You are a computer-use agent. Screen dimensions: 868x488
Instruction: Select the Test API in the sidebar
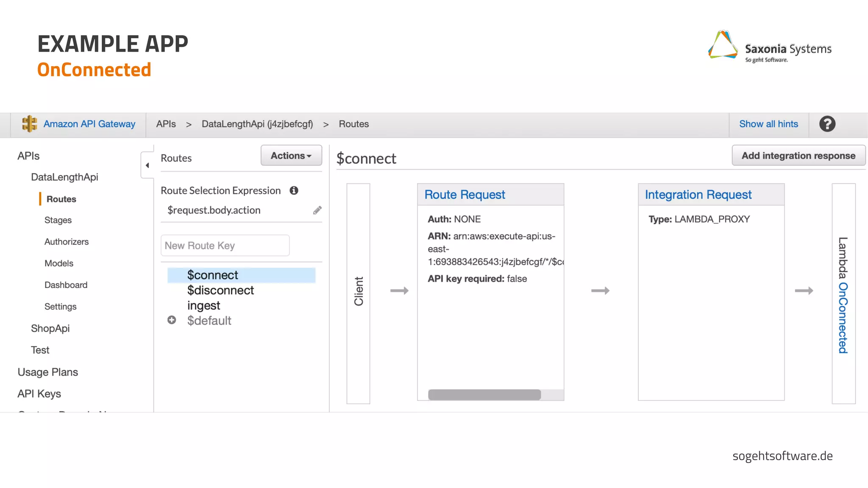point(40,350)
